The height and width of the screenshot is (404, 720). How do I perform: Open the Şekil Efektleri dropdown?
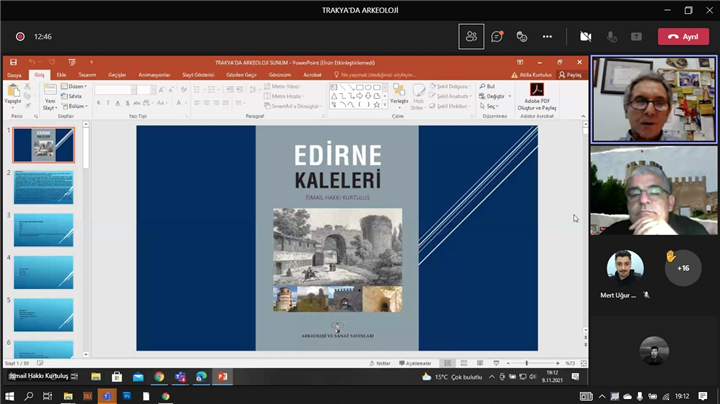[449, 106]
